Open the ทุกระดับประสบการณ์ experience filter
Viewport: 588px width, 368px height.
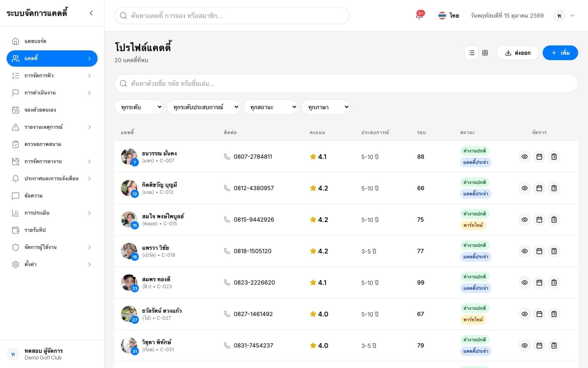(x=203, y=107)
